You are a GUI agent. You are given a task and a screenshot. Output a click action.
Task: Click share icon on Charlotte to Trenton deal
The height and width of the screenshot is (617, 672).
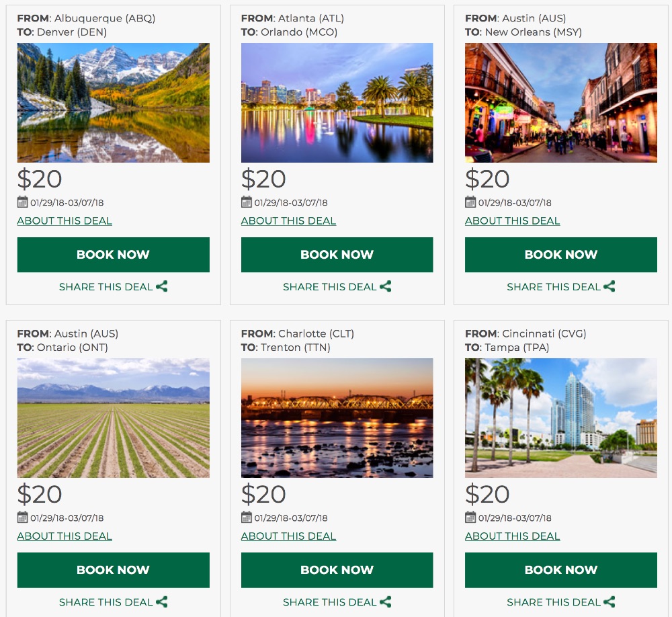click(x=386, y=602)
